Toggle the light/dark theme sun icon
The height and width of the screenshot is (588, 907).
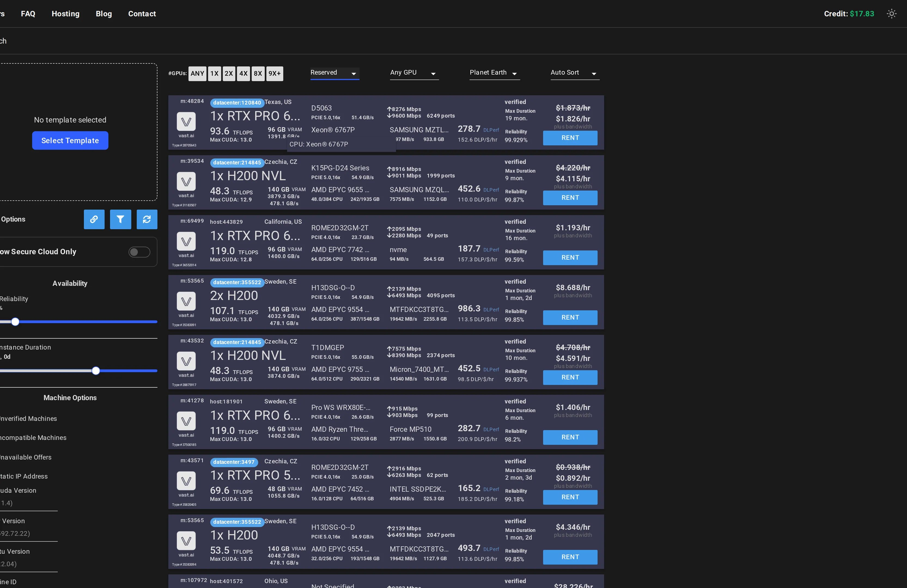[x=891, y=14]
